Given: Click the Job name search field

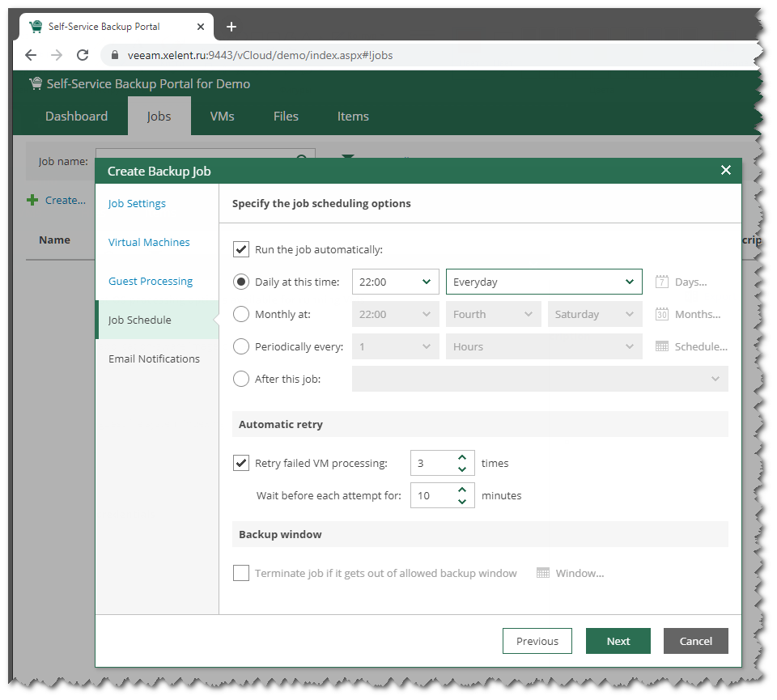Looking at the screenshot, I should [205, 153].
